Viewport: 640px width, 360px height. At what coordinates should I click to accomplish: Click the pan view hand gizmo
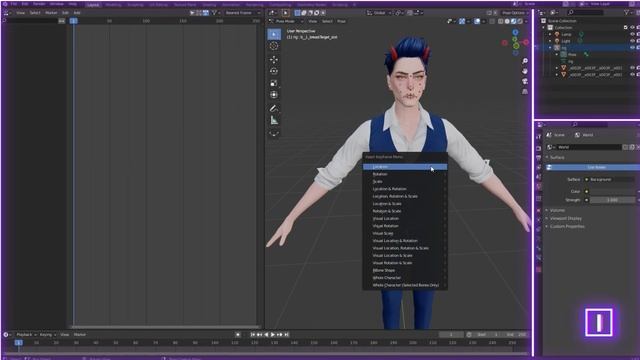pyautogui.click(x=525, y=71)
